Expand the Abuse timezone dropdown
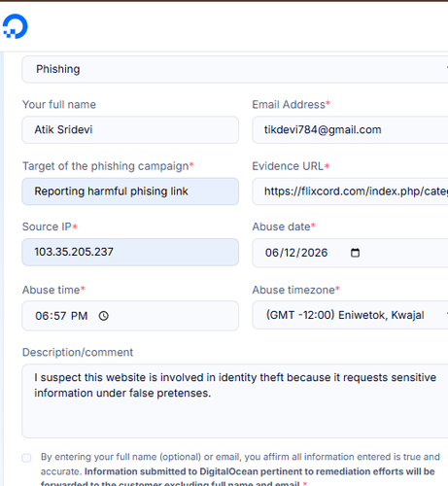448x486 pixels. point(350,315)
